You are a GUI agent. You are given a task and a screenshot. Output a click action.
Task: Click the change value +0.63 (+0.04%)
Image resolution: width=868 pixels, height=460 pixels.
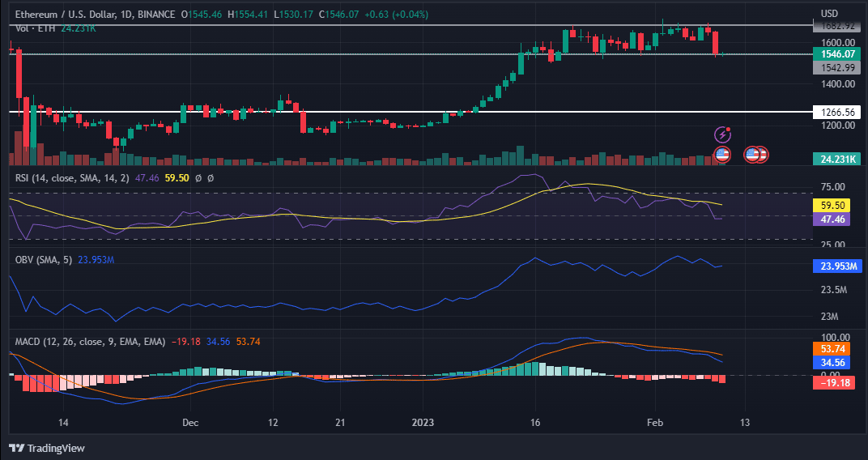coord(397,15)
